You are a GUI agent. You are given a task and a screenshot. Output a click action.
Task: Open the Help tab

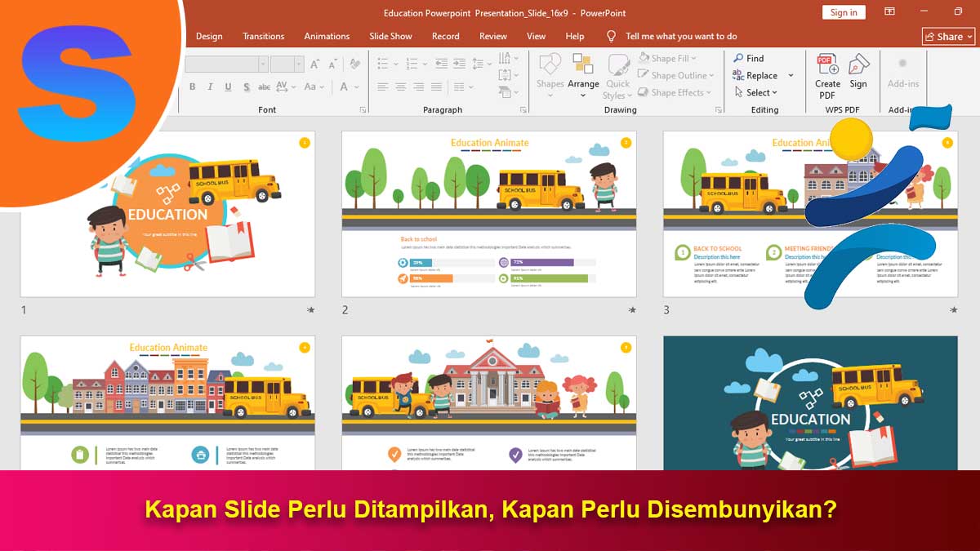tap(575, 36)
